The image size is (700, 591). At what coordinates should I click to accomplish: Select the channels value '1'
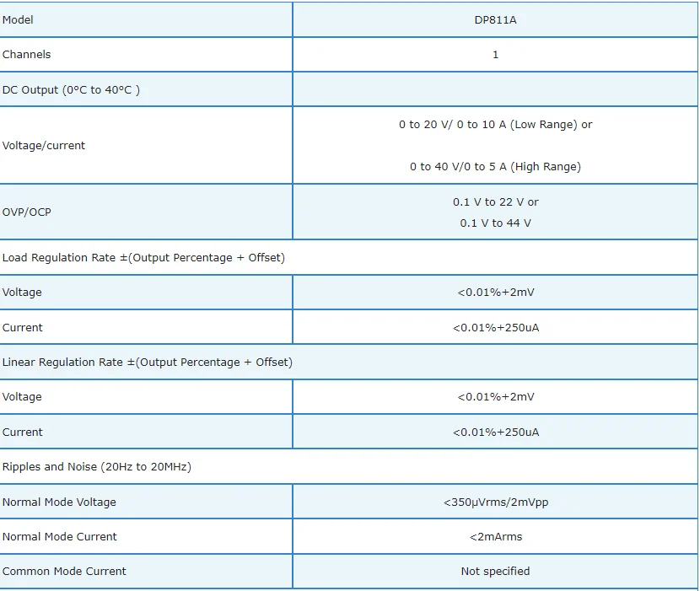[495, 55]
